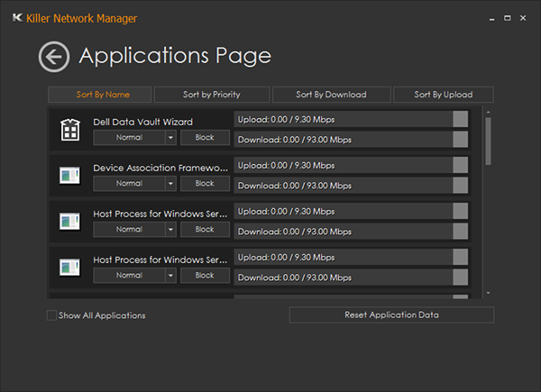Click download bar of first Host Process row
This screenshot has height=392, width=541.
pyautogui.click(x=351, y=232)
